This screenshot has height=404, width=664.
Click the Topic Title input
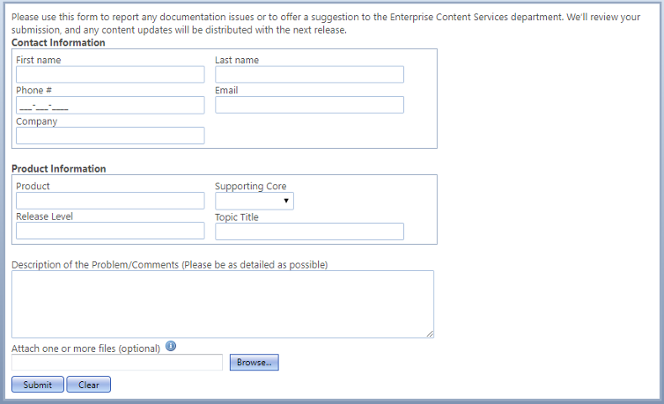pos(309,232)
